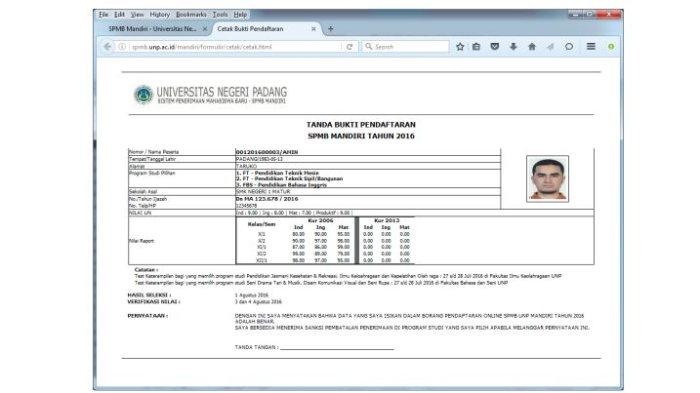Open a new tab with plus button
The width and height of the screenshot is (700, 393).
[x=330, y=29]
